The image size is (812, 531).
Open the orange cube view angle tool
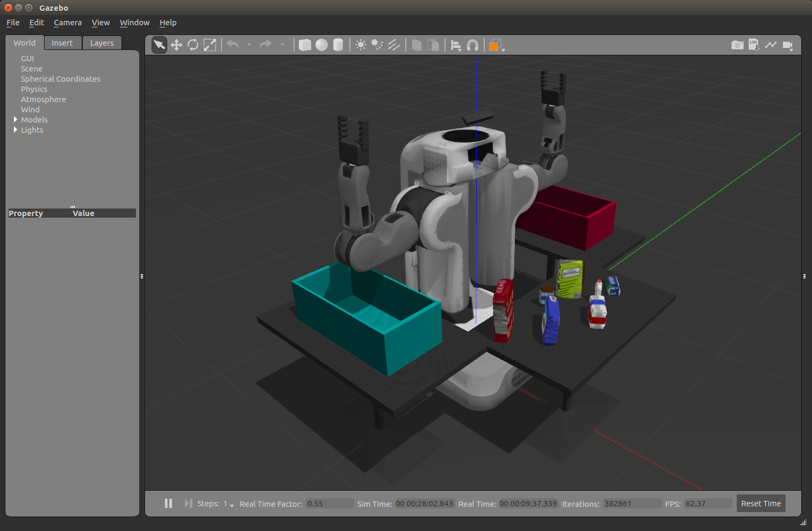tap(495, 46)
